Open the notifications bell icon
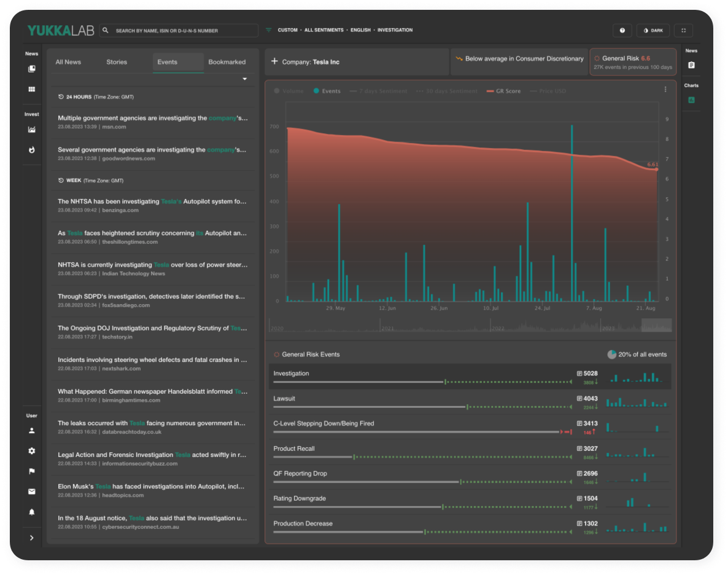 (x=31, y=512)
